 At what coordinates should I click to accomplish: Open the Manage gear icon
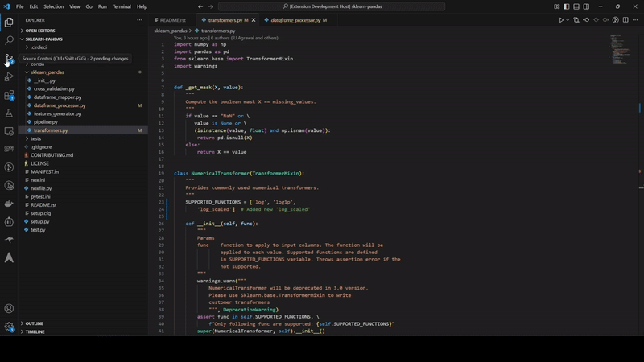click(9, 327)
